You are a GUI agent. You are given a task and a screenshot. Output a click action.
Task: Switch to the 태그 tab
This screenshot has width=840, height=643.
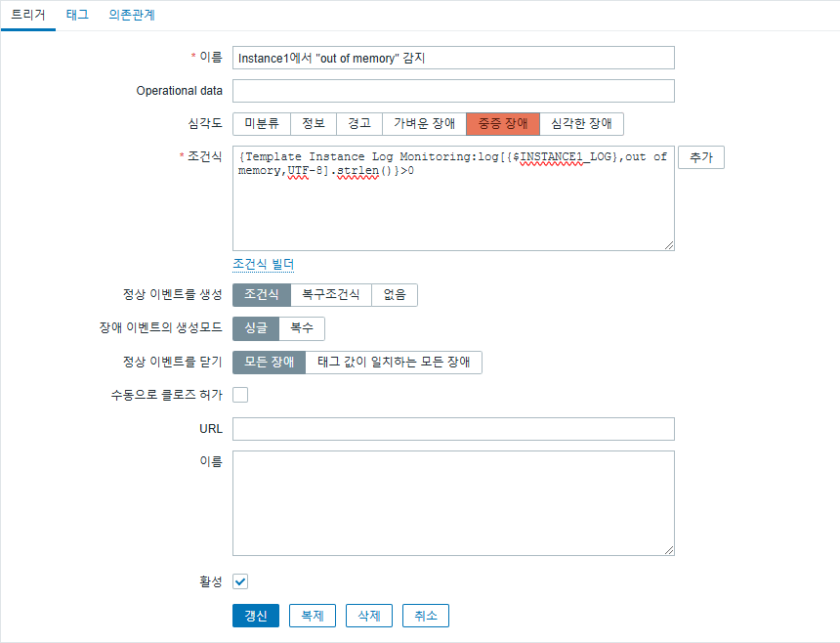(77, 15)
